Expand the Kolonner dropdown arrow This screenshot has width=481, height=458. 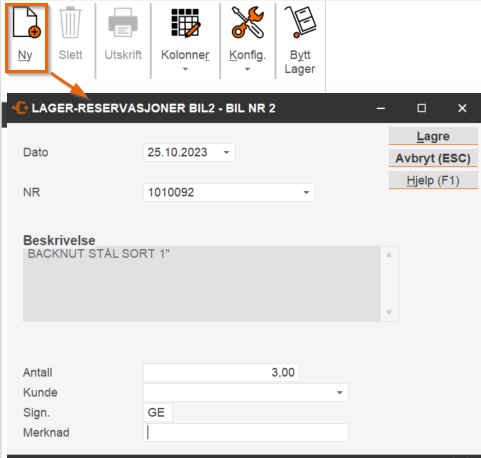[x=185, y=69]
